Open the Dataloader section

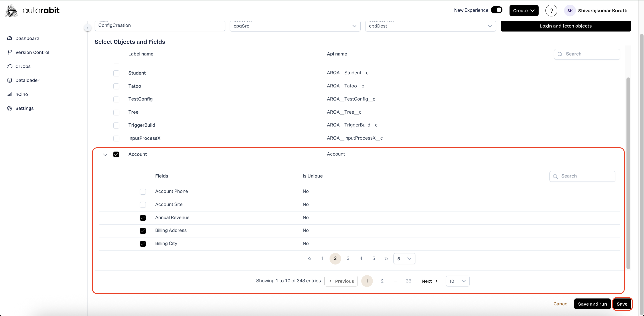click(x=27, y=80)
